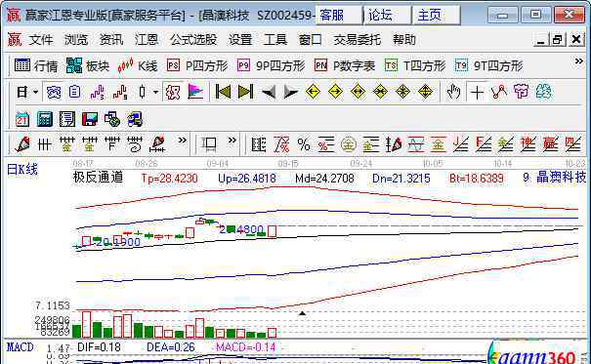Image resolution: width=591 pixels, height=364 pixels.
Task: Open the 板块 sector view
Action: (88, 66)
